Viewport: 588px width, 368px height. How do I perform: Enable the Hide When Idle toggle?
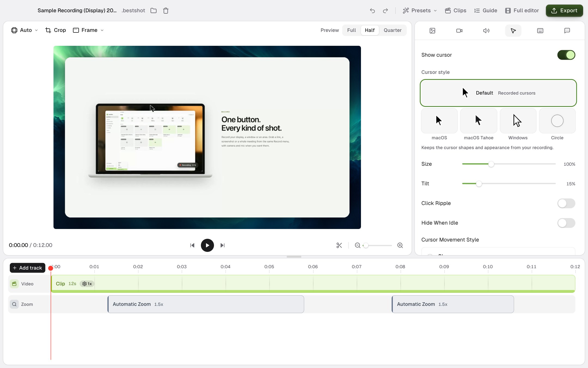pos(566,223)
